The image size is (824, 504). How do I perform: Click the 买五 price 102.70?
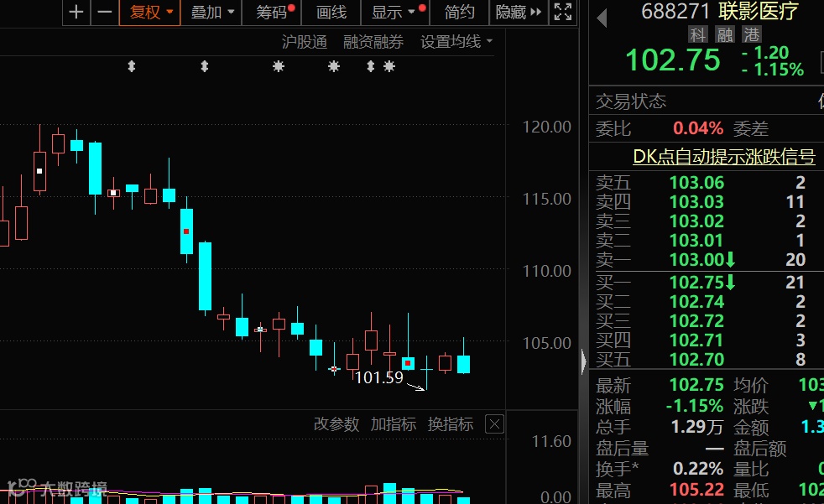(696, 360)
